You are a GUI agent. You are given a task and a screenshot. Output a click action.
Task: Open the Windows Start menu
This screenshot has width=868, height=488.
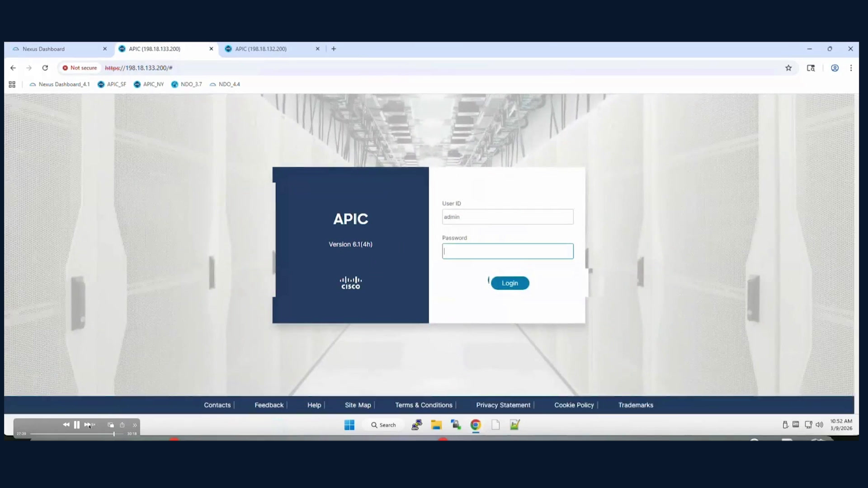pyautogui.click(x=349, y=425)
